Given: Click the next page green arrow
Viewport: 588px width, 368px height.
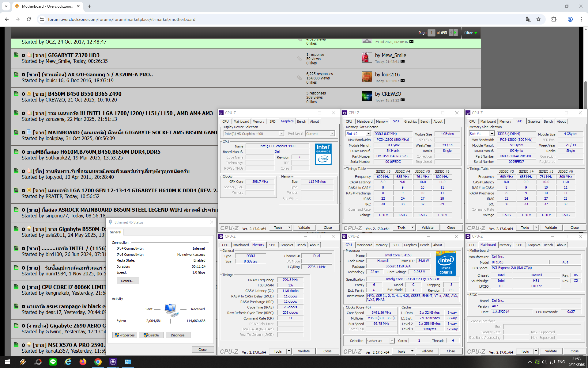Looking at the screenshot, I should coord(455,33).
